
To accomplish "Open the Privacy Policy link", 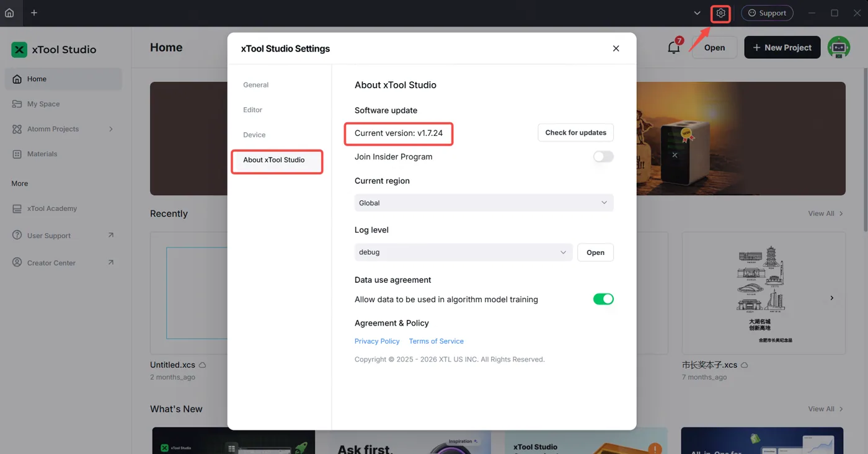I will (x=377, y=341).
